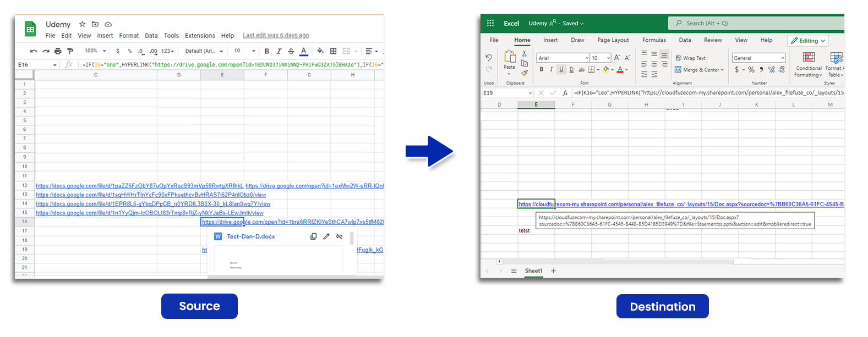Remove the link in the Test-Dan-D.docx preview card
Image resolution: width=868 pixels, height=337 pixels.
click(x=340, y=236)
